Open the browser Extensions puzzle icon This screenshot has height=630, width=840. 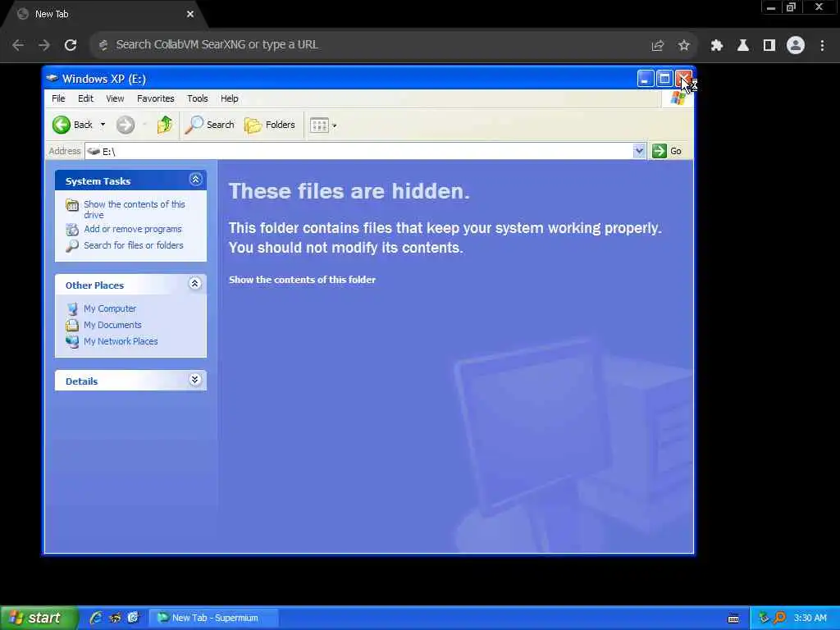coord(717,46)
